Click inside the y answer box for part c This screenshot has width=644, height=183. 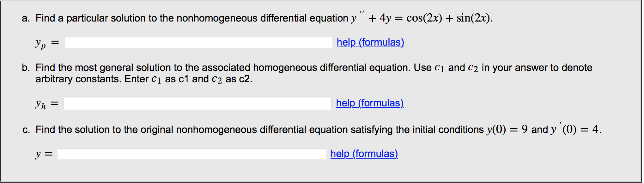(192, 154)
